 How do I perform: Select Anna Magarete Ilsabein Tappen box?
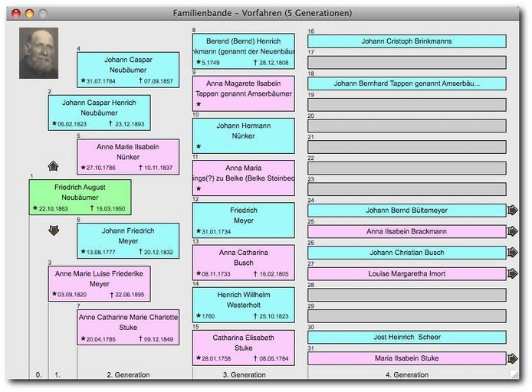[x=244, y=93]
